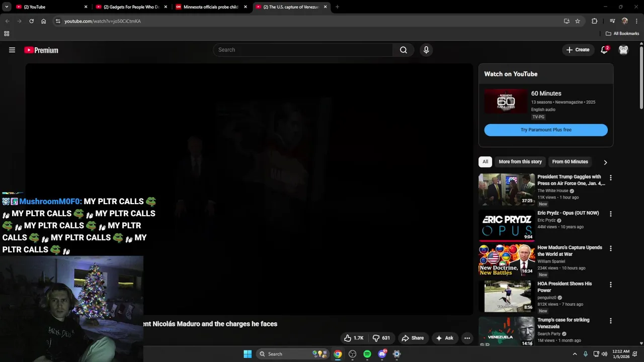Open penguinz0 channel link
Image resolution: width=644 pixels, height=362 pixels.
point(547,298)
